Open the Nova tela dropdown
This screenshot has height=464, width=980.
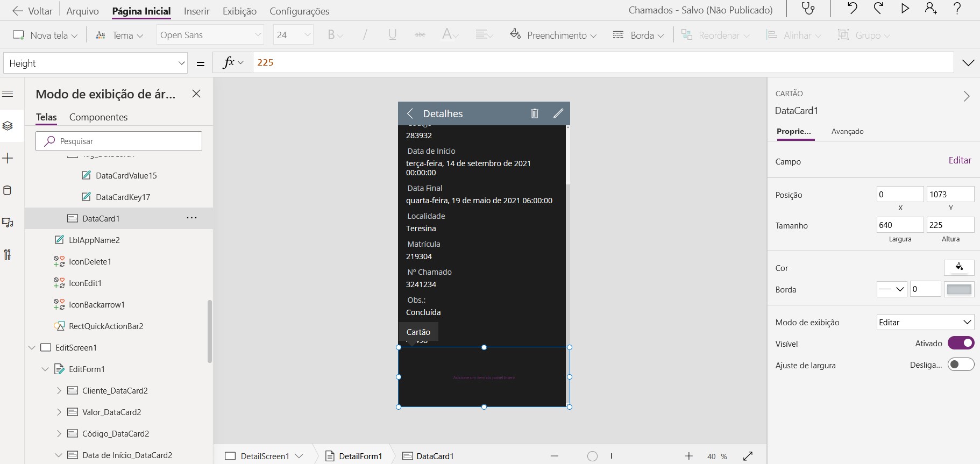click(45, 35)
